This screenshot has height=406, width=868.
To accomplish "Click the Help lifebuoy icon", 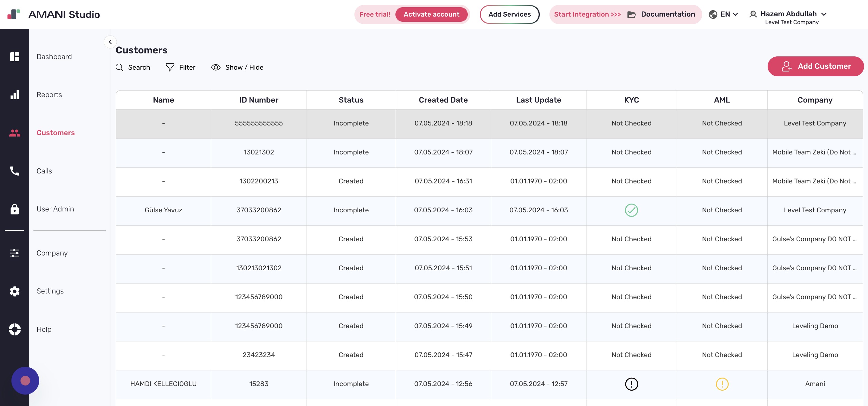I will [x=14, y=329].
